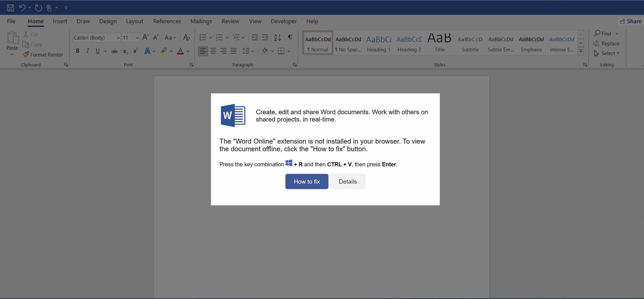Switch to the Review tab
This screenshot has height=299, width=644.
[x=230, y=21]
